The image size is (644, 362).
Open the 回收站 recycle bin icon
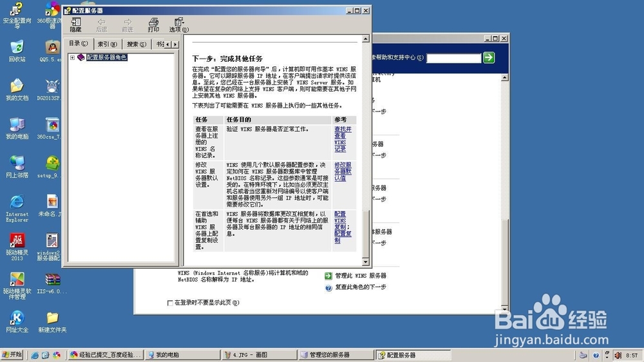coord(17,50)
